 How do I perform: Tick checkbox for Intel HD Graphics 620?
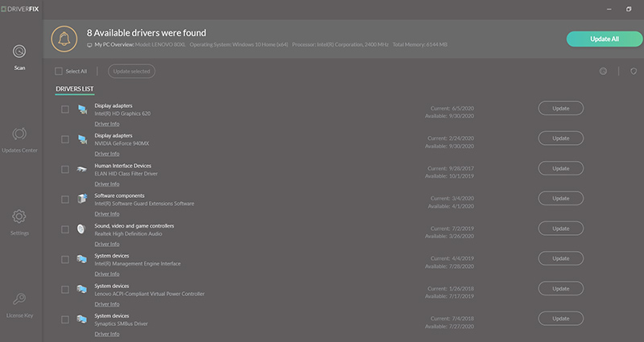tap(65, 109)
